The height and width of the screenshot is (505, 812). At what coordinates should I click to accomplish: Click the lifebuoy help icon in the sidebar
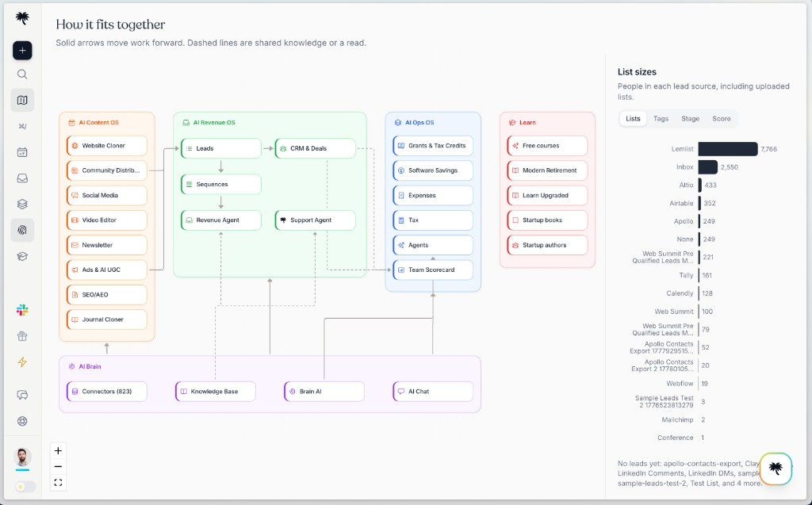coord(22,421)
